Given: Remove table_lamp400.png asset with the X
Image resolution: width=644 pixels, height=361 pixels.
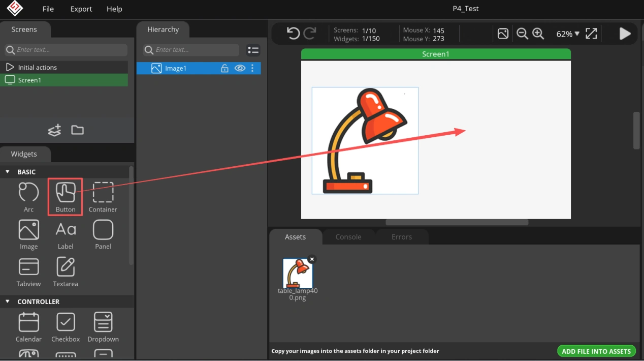Looking at the screenshot, I should pos(312,259).
